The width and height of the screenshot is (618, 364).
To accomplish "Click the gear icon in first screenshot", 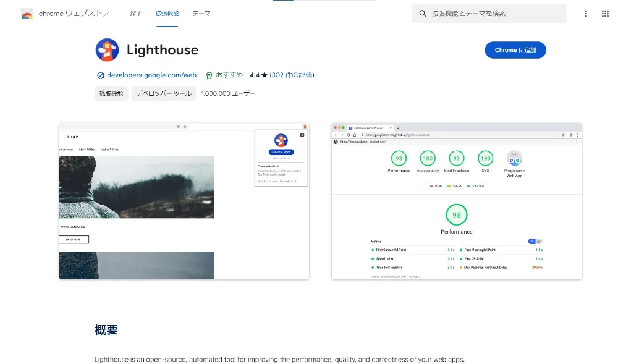I will pos(302,135).
